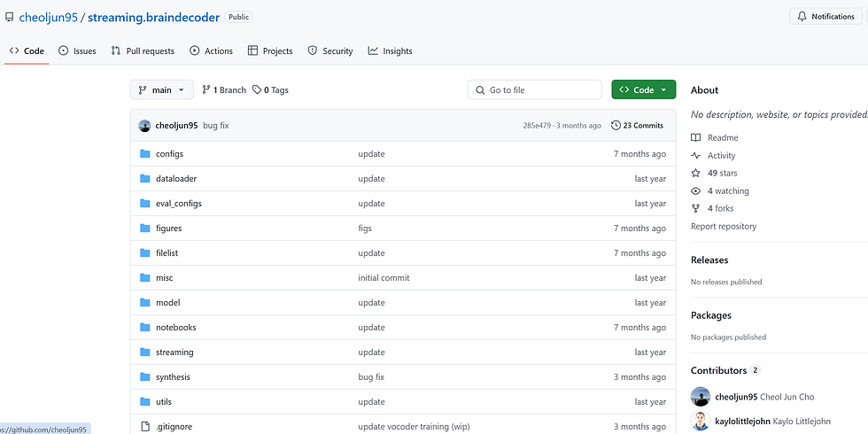Open the filelist folder name
Image resolution: width=868 pixels, height=434 pixels.
coord(167,253)
